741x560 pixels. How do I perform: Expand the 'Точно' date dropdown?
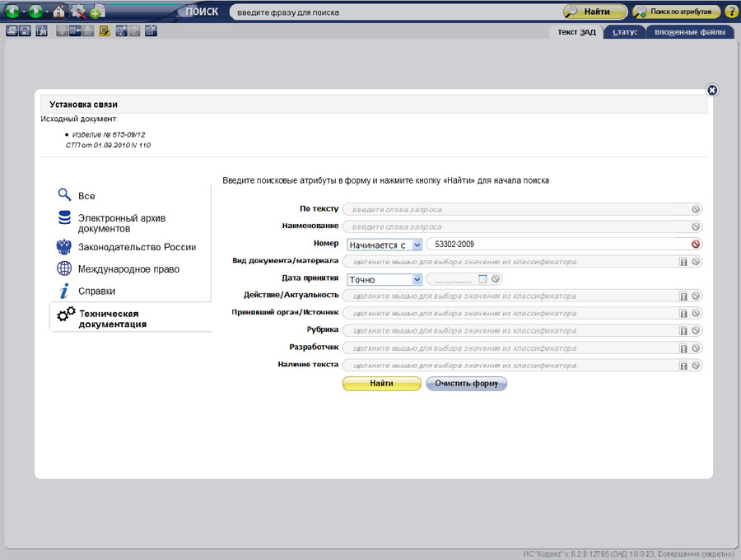[x=417, y=280]
